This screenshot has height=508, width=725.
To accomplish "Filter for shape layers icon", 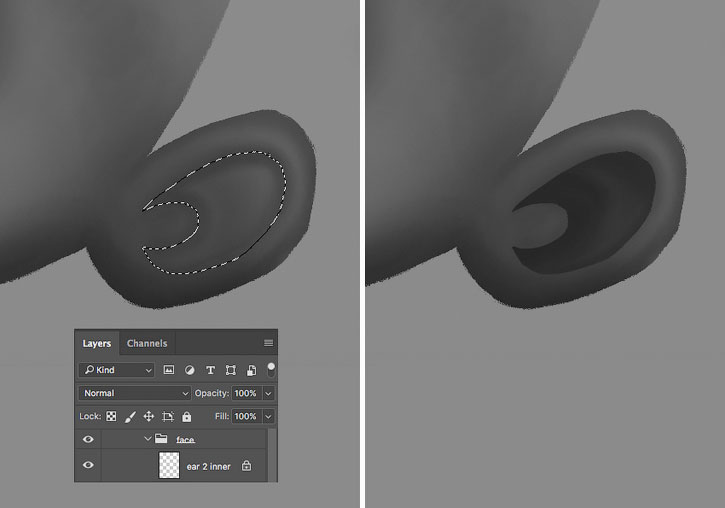I will (x=231, y=370).
